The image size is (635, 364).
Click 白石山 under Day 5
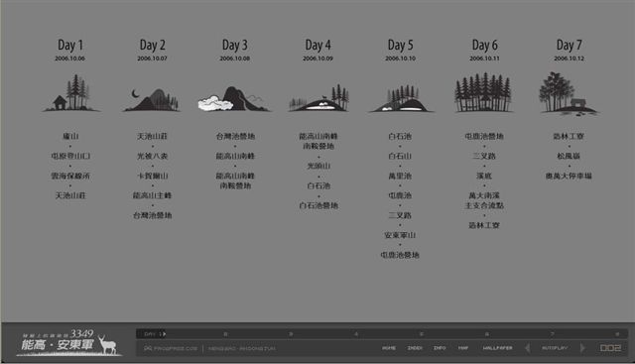400,156
